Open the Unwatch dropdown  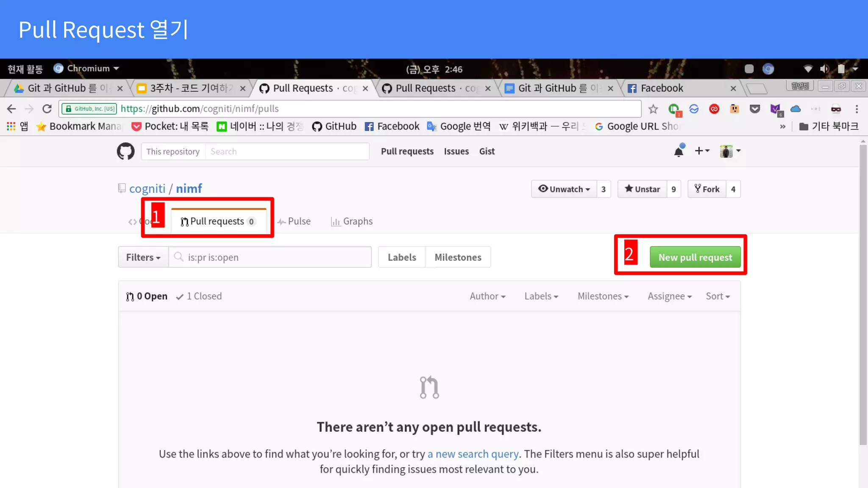tap(564, 189)
